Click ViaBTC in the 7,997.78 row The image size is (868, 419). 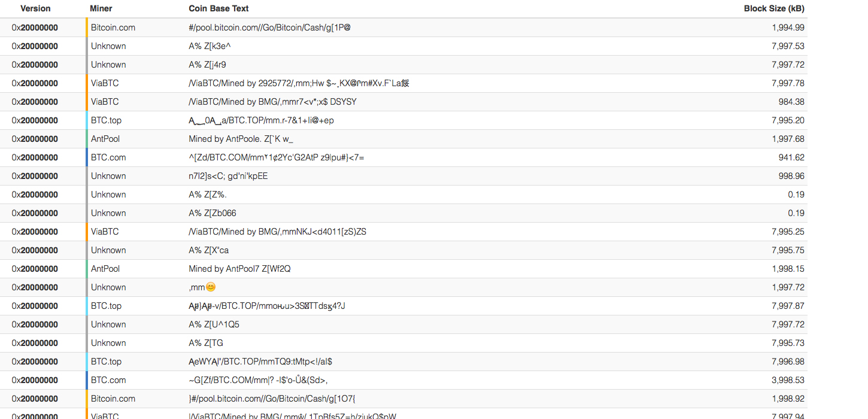[x=105, y=83]
